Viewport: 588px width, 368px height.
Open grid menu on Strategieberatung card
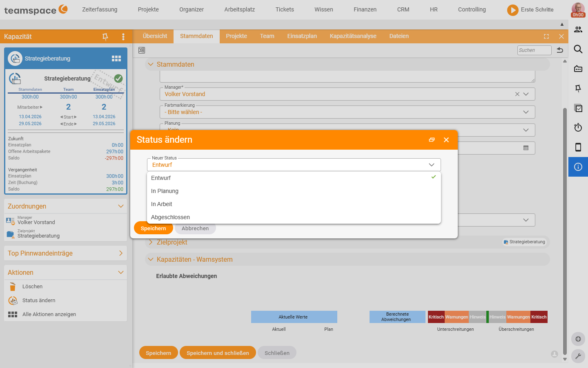click(116, 58)
